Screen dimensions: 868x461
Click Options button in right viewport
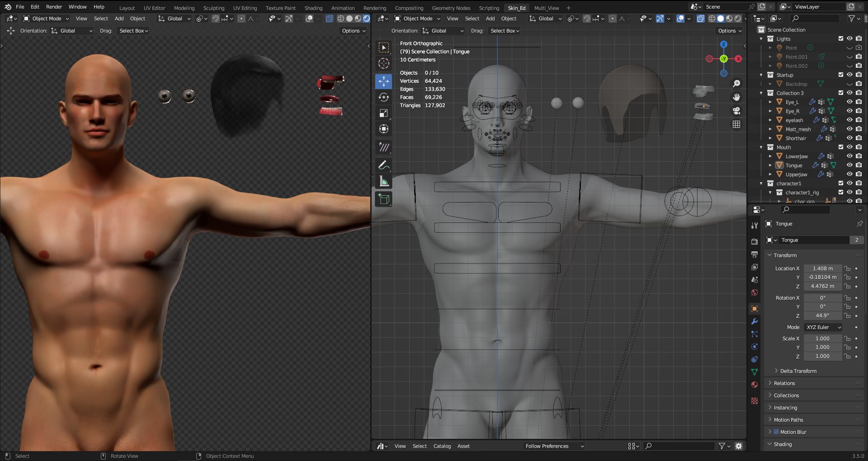pos(729,31)
